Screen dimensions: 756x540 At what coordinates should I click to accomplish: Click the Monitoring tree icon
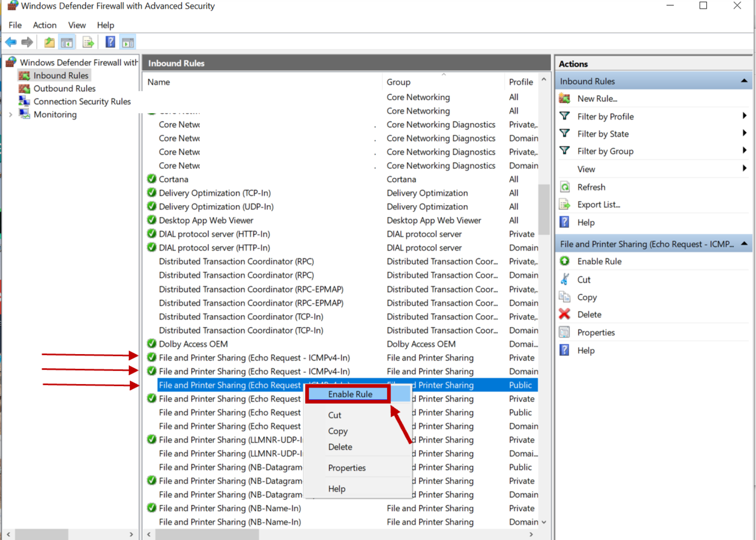(x=24, y=114)
